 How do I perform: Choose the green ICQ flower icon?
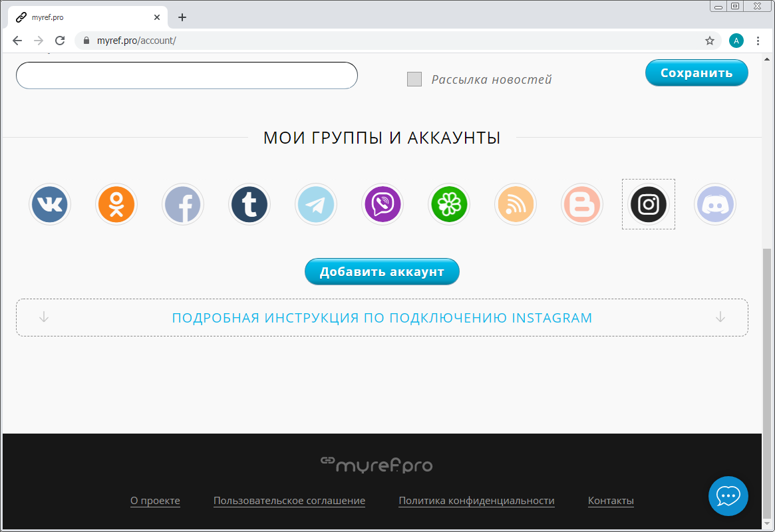coord(449,204)
